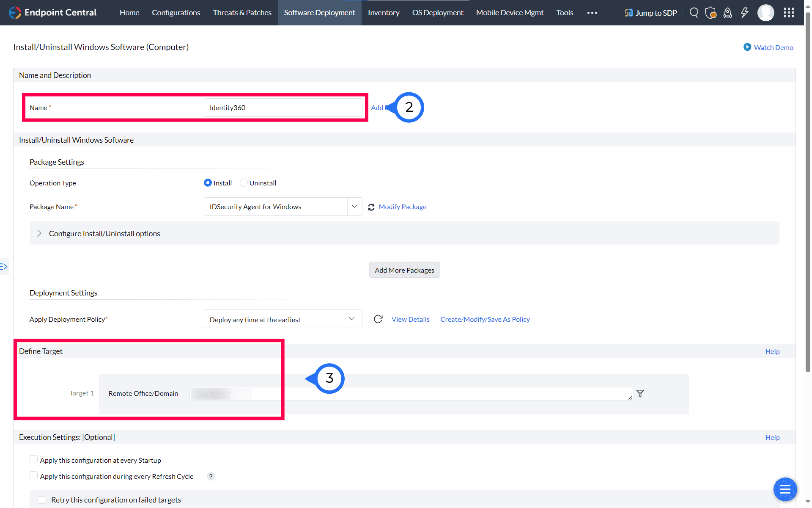Open the apps grid launcher icon
Image resolution: width=812 pixels, height=508 pixels.
pos(789,13)
